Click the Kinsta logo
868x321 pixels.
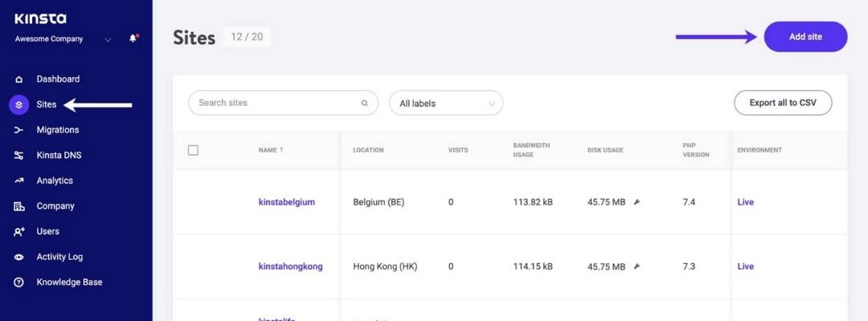(x=40, y=18)
